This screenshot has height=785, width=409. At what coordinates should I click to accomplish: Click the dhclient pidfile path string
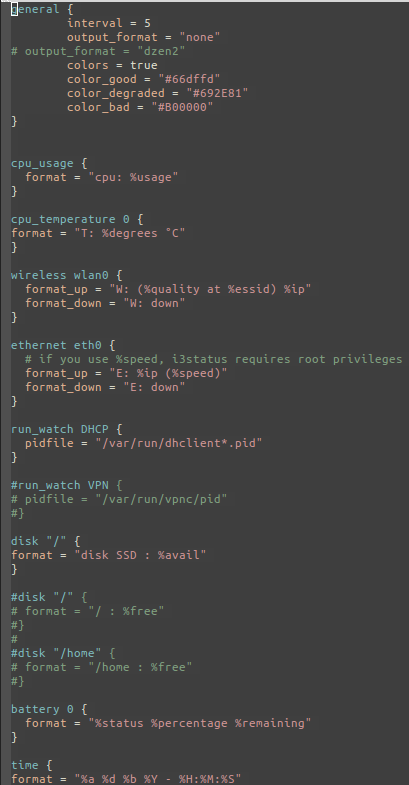point(179,443)
